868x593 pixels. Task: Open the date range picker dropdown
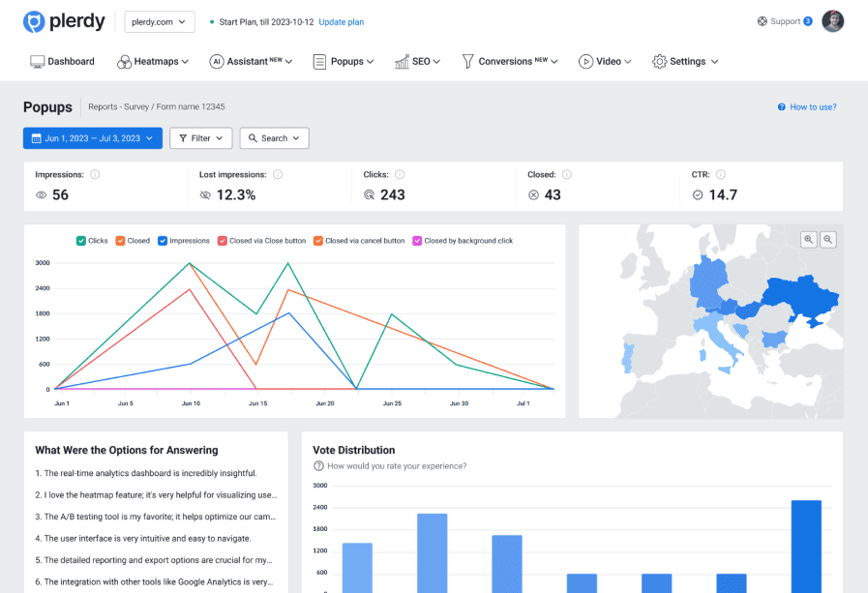[x=92, y=138]
